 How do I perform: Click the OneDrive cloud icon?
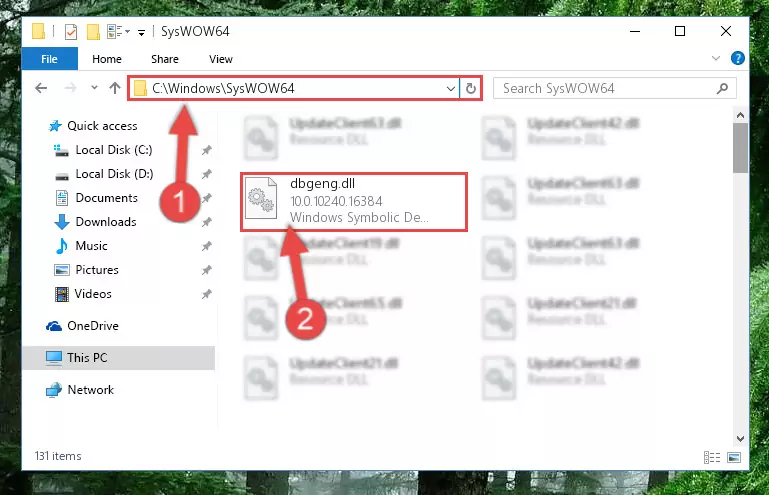[54, 326]
